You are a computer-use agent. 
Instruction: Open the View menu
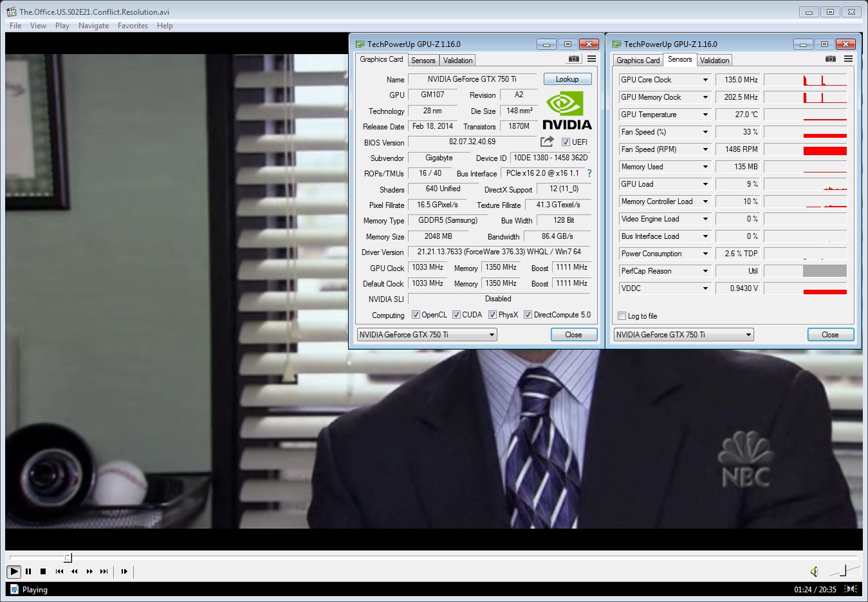tap(38, 26)
